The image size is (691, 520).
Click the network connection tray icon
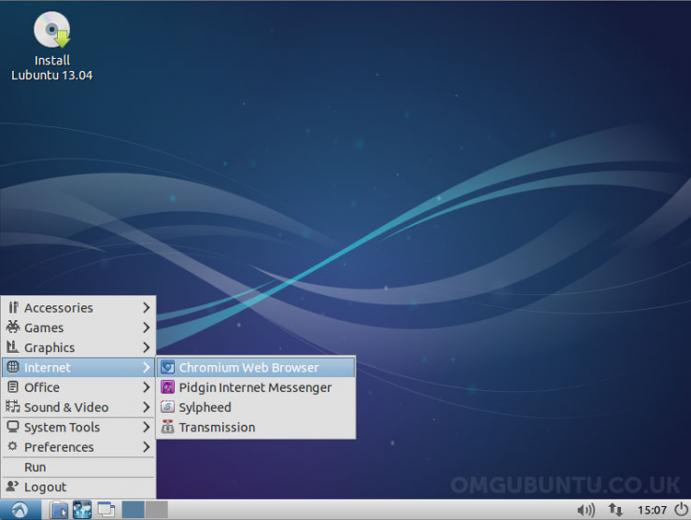[x=615, y=510]
